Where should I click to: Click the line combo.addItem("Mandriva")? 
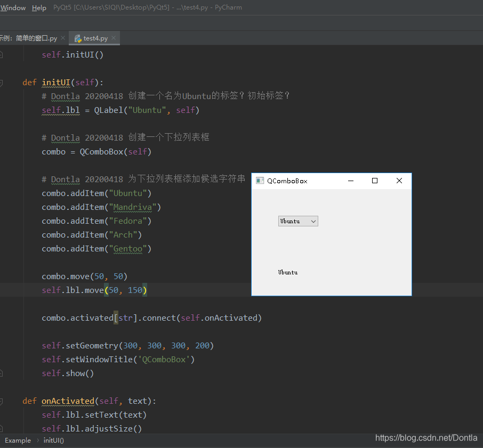(x=101, y=207)
